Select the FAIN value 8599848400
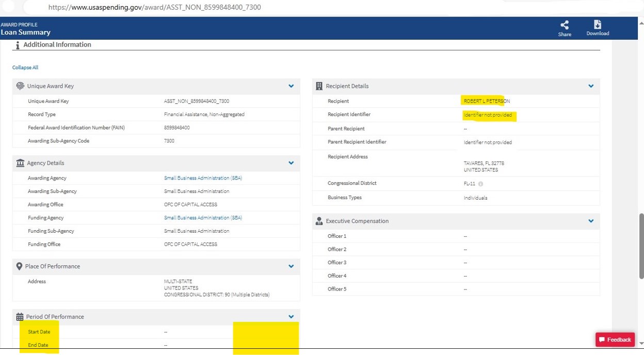 tap(177, 128)
